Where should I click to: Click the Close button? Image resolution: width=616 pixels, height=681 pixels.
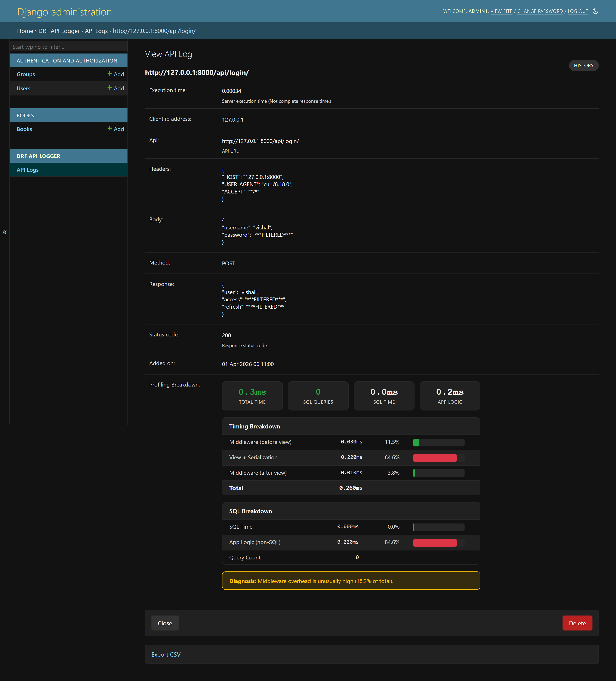[165, 623]
